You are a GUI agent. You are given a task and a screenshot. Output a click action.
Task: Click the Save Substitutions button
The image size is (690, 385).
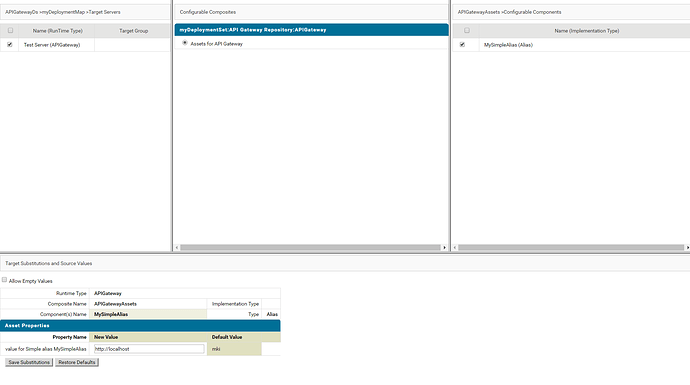pos(29,362)
